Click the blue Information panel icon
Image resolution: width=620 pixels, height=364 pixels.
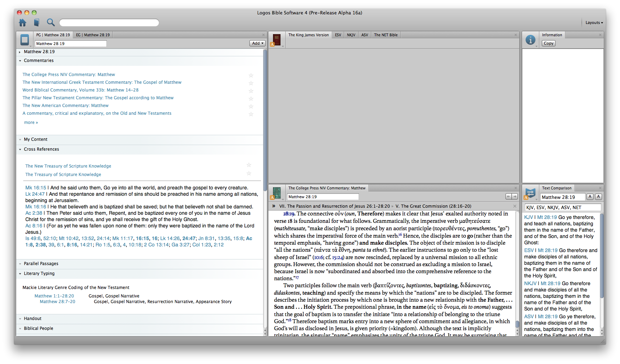click(x=531, y=40)
